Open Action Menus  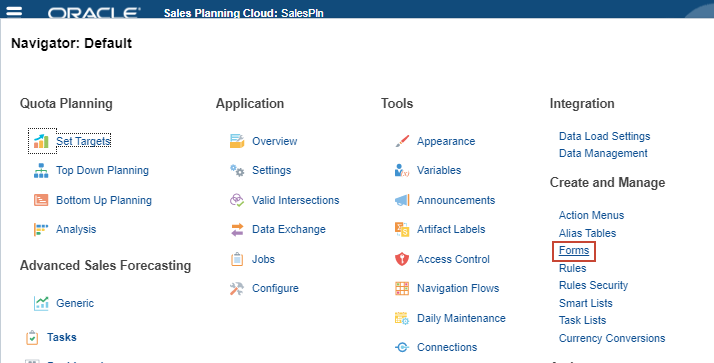[x=592, y=215]
